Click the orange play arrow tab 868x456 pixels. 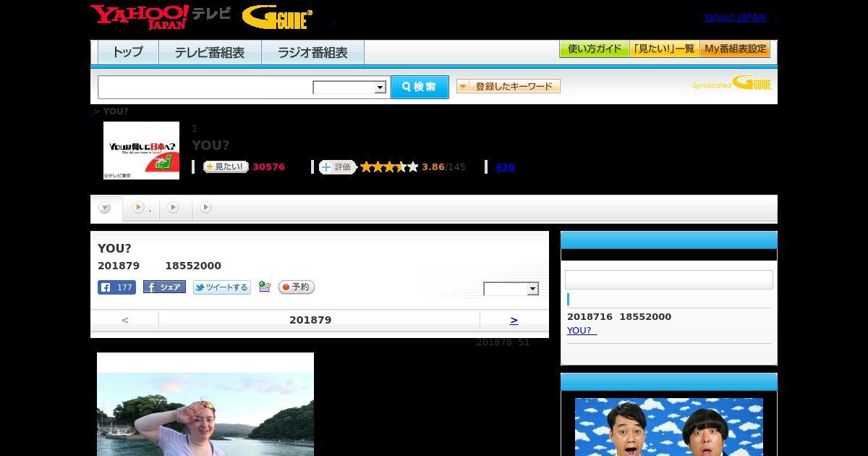pos(138,208)
